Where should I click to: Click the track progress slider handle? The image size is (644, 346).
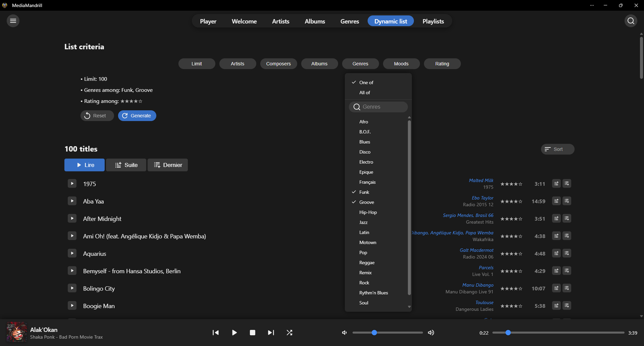[508, 332]
